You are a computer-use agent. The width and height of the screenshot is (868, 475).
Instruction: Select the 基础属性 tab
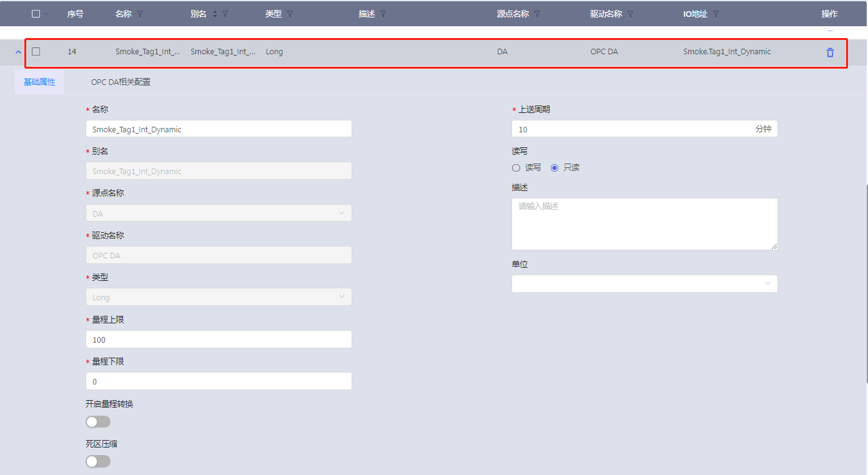(x=39, y=82)
